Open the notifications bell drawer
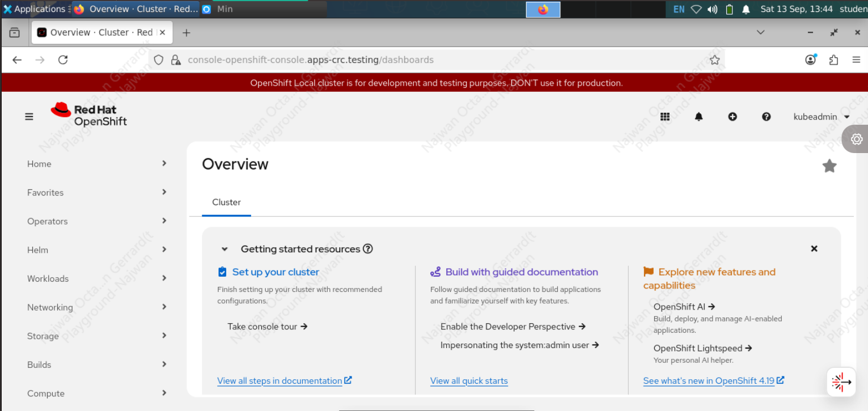Image resolution: width=868 pixels, height=411 pixels. 698,117
